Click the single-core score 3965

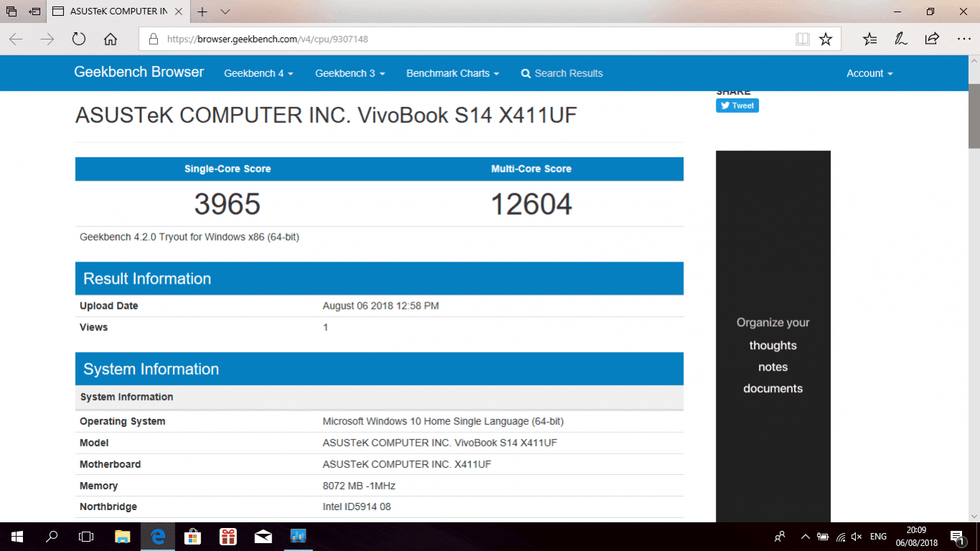click(227, 204)
